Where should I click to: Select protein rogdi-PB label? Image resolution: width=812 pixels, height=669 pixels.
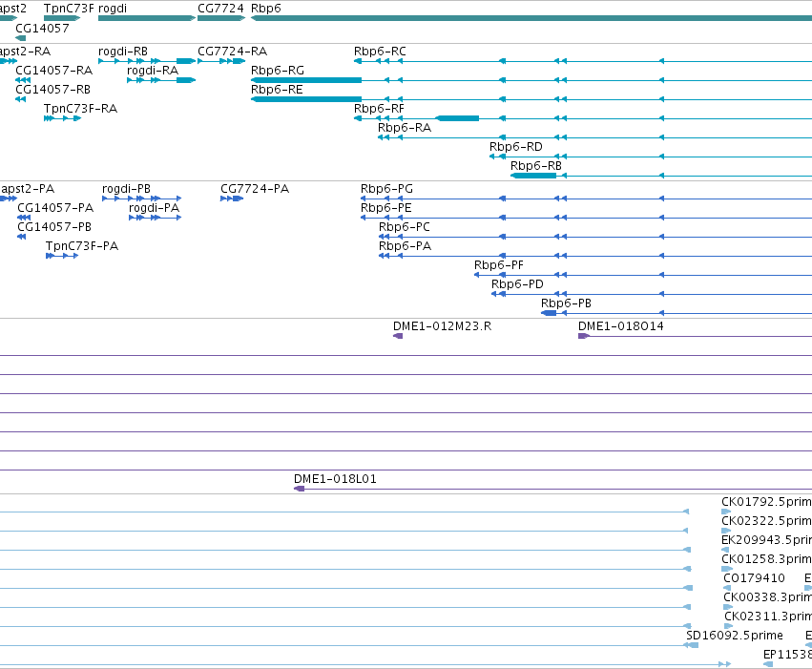tap(126, 189)
